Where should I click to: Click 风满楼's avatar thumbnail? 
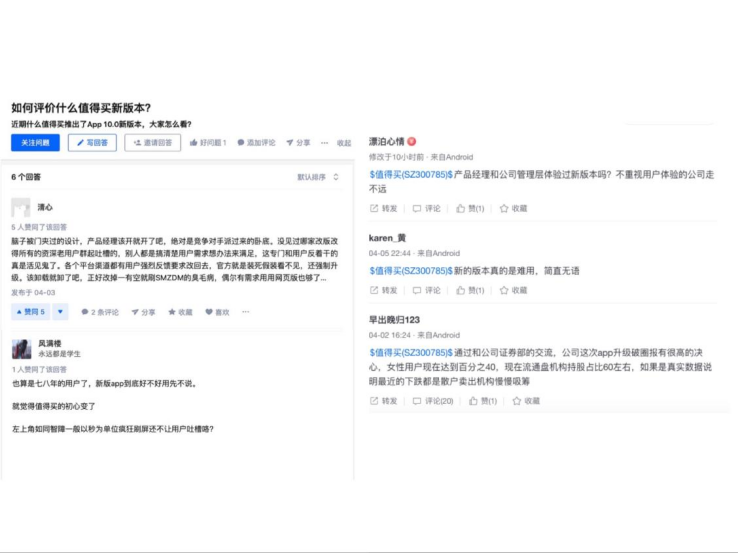click(x=21, y=350)
